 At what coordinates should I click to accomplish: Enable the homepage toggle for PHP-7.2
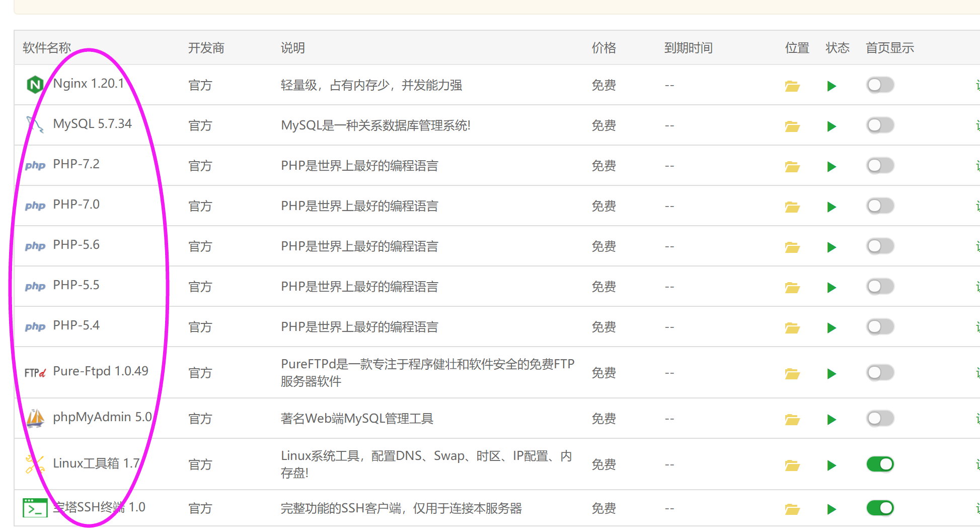click(x=879, y=165)
